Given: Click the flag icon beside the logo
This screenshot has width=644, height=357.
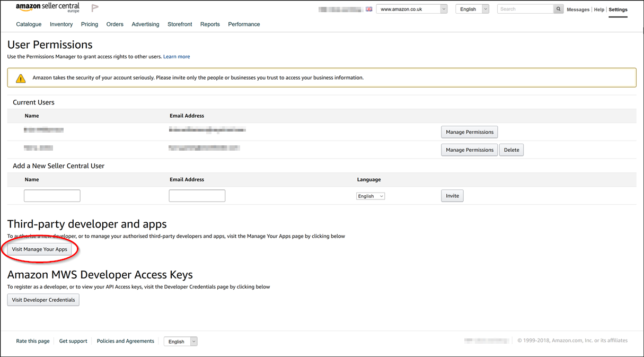Looking at the screenshot, I should [95, 8].
